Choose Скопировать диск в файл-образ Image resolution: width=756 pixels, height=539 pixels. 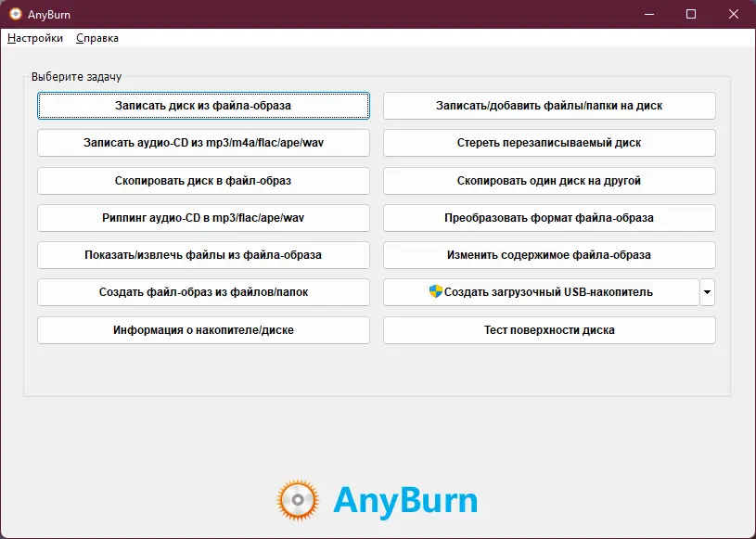(x=203, y=181)
